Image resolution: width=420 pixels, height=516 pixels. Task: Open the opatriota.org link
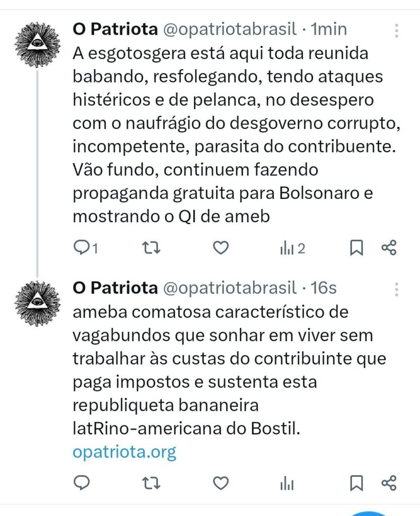(125, 452)
